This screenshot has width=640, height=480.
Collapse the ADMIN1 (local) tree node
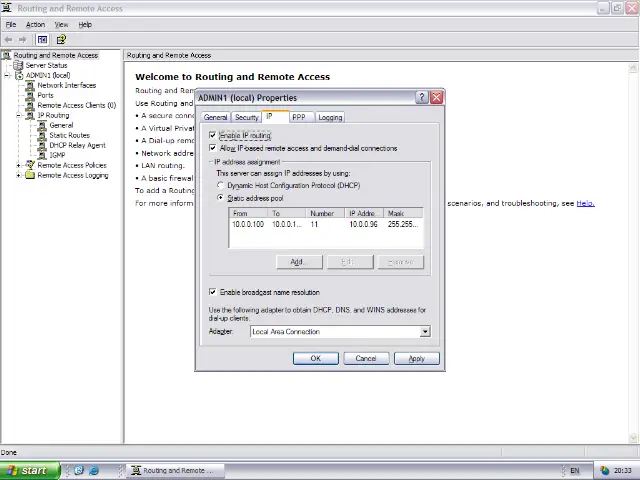pyautogui.click(x=7, y=76)
